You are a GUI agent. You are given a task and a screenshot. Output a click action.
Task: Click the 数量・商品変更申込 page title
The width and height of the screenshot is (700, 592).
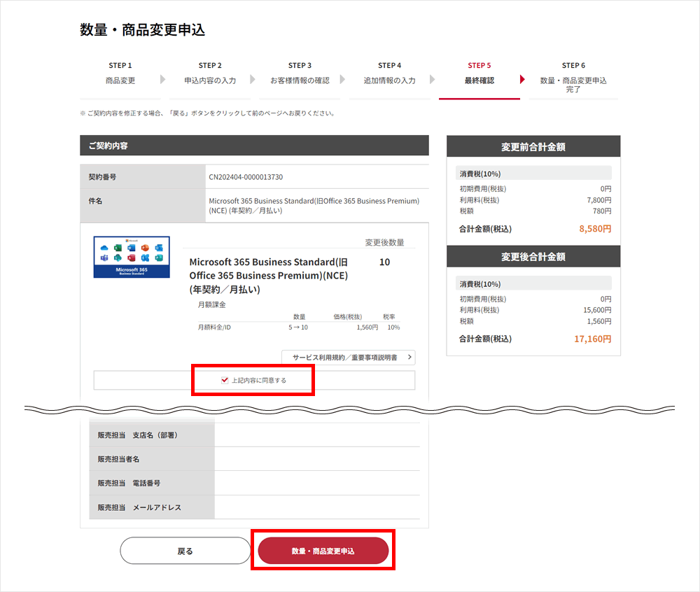pyautogui.click(x=142, y=30)
